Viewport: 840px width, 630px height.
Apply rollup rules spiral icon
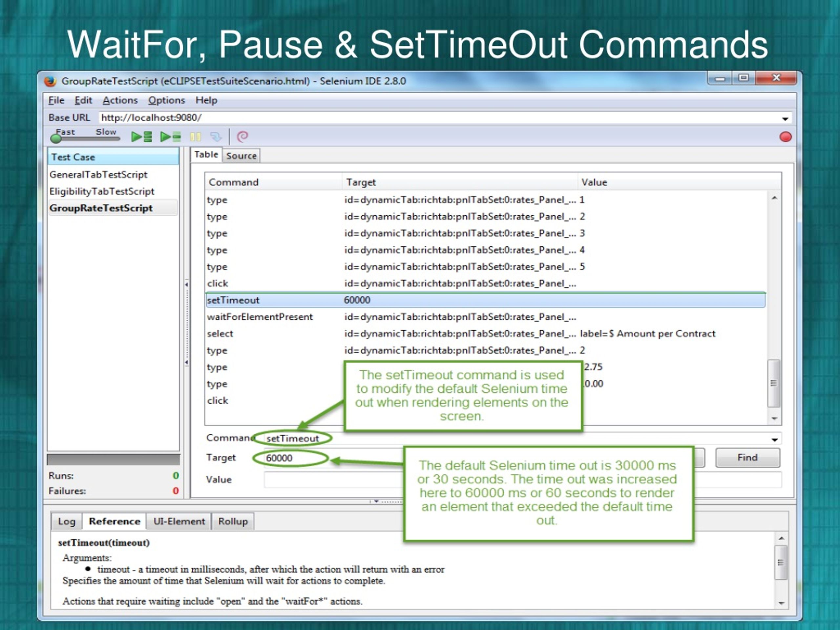pyautogui.click(x=242, y=137)
